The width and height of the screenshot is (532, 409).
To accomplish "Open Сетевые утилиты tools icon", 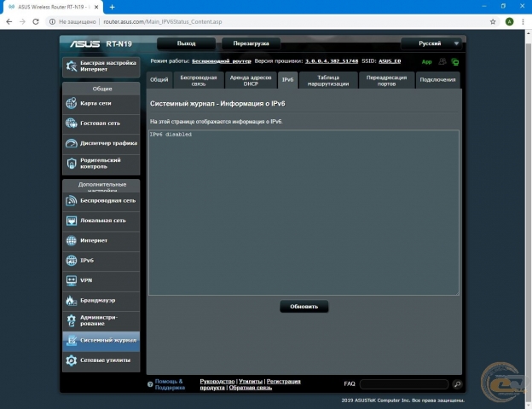I will pos(72,360).
